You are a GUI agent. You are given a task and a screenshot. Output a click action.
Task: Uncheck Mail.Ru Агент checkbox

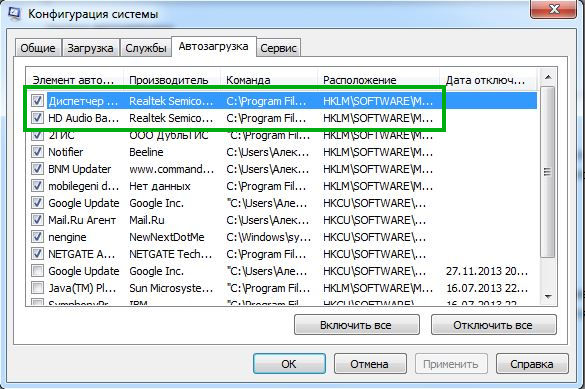[37, 220]
